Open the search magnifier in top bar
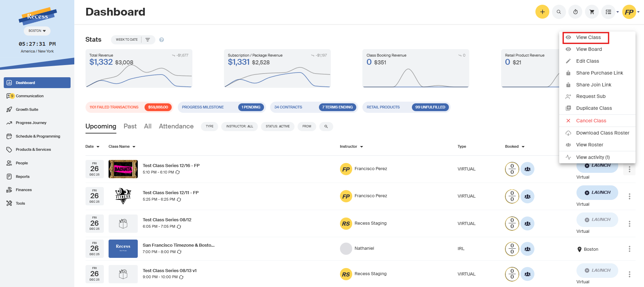 point(558,12)
